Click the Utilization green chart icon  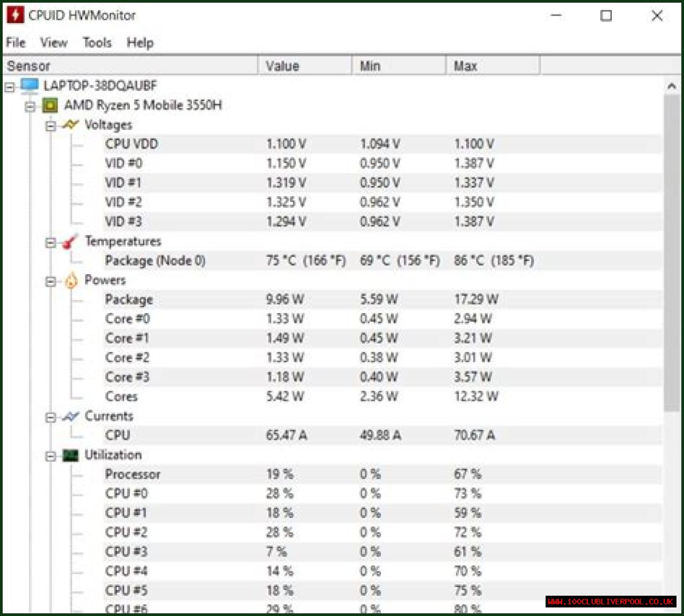[x=70, y=455]
